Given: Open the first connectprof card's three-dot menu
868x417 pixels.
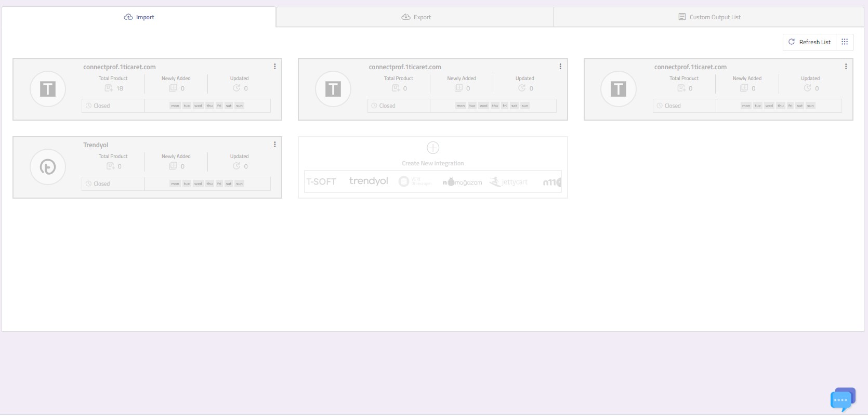Looking at the screenshot, I should click(275, 67).
